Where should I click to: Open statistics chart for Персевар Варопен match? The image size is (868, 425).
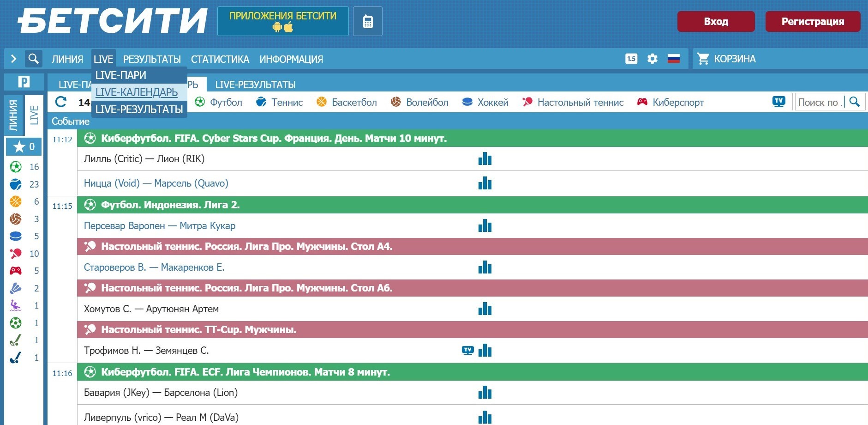(x=485, y=225)
